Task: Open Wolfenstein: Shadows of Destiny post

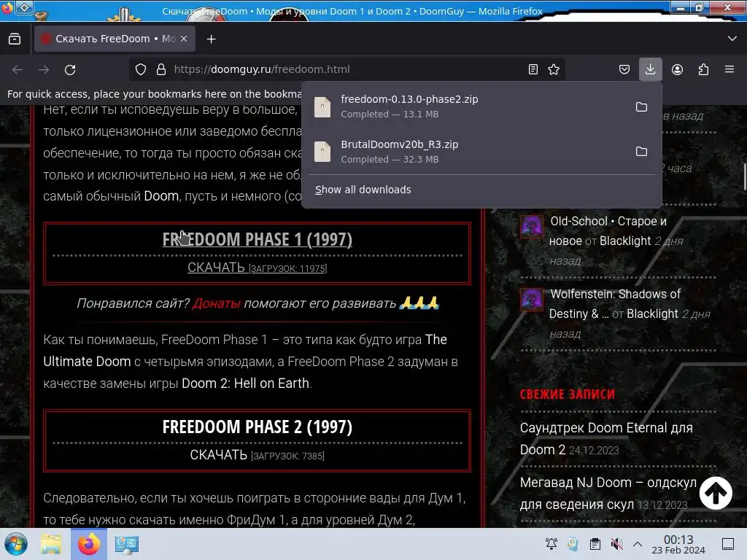Action: [615, 304]
